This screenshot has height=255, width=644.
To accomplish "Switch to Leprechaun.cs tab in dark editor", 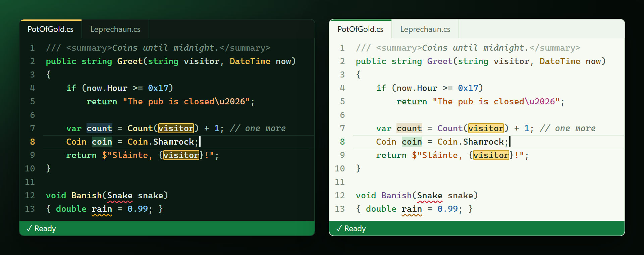I will click(x=115, y=29).
